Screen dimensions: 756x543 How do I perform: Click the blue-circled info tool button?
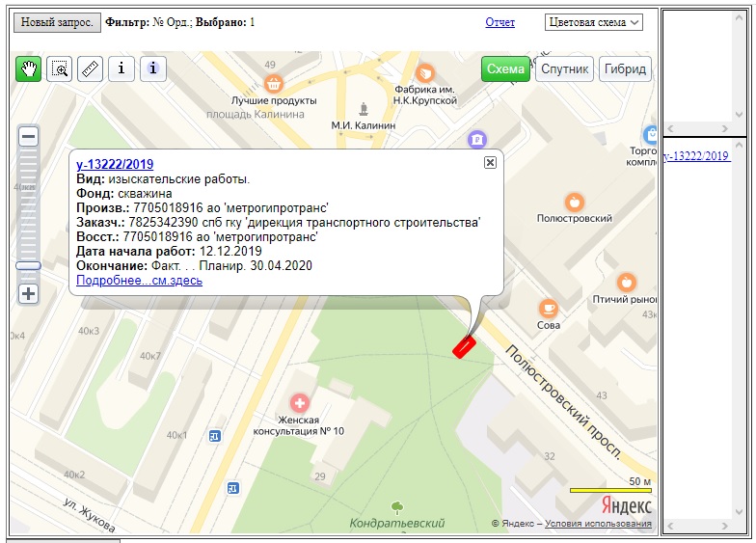tap(153, 69)
